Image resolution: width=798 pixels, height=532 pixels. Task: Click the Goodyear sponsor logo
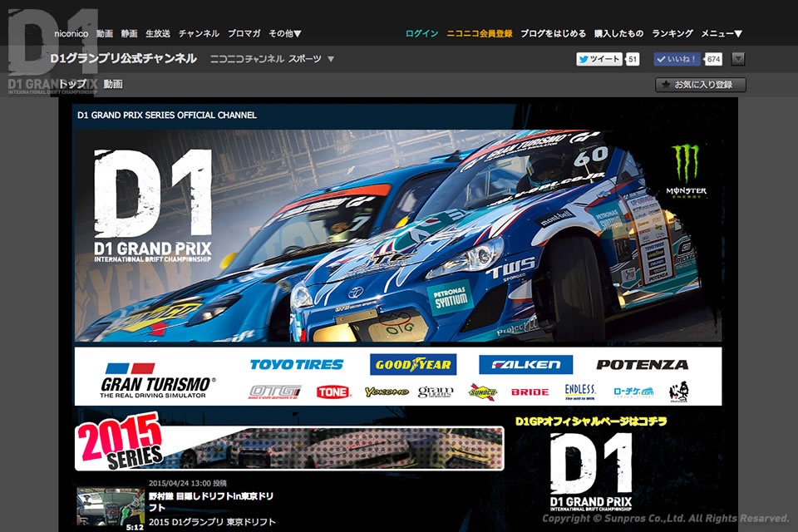(x=413, y=365)
